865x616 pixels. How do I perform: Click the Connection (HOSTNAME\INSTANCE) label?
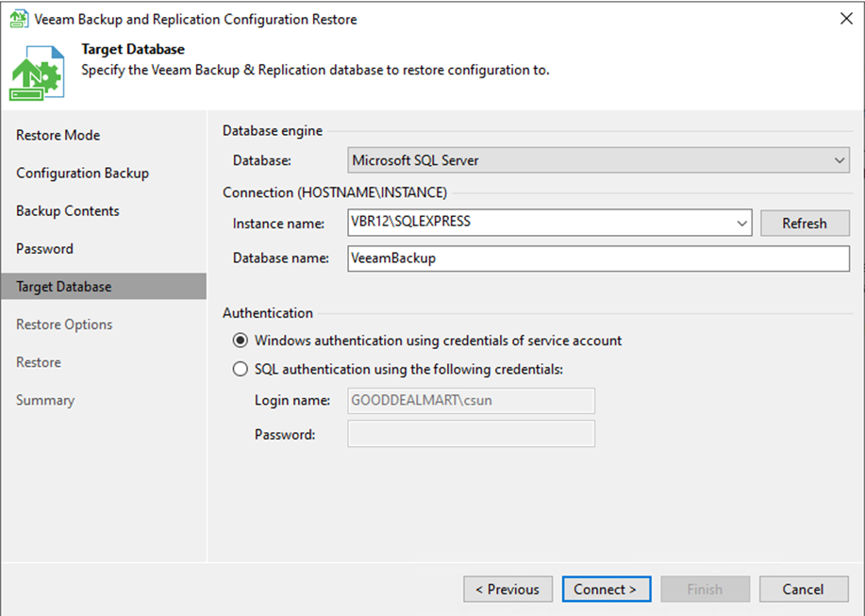point(335,192)
